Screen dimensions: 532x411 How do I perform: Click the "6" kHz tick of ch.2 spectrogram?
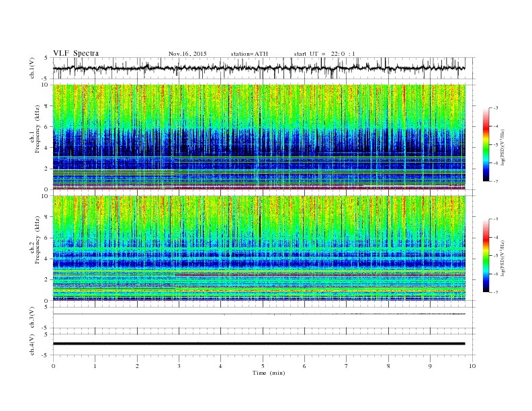[x=46, y=238]
